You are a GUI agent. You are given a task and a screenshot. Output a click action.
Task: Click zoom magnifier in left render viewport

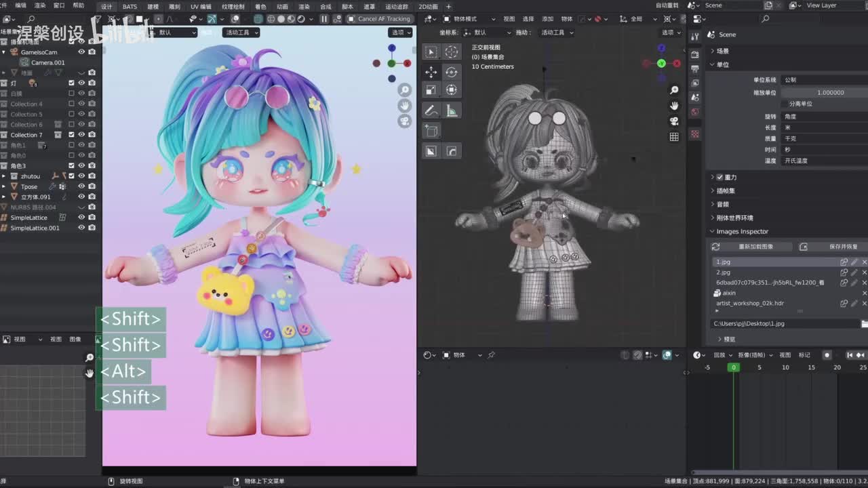(405, 90)
